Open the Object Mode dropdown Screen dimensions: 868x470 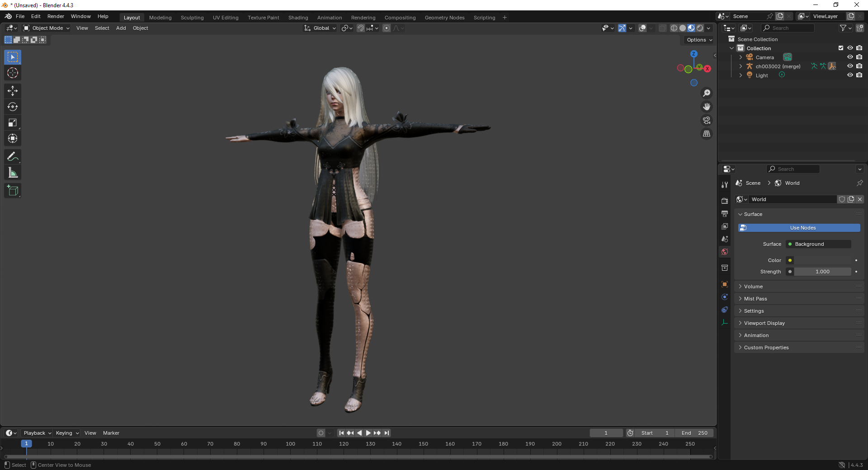click(47, 28)
